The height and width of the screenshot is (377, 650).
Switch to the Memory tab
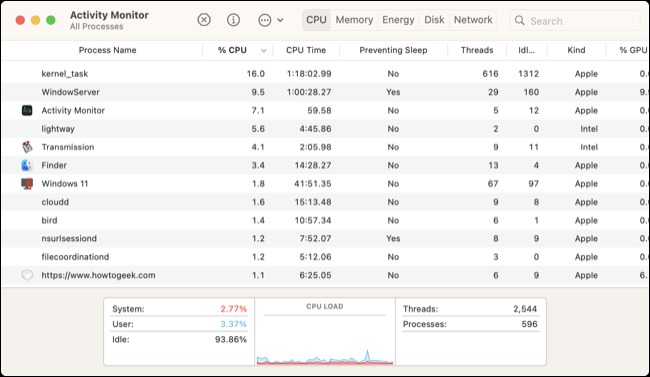click(x=354, y=20)
